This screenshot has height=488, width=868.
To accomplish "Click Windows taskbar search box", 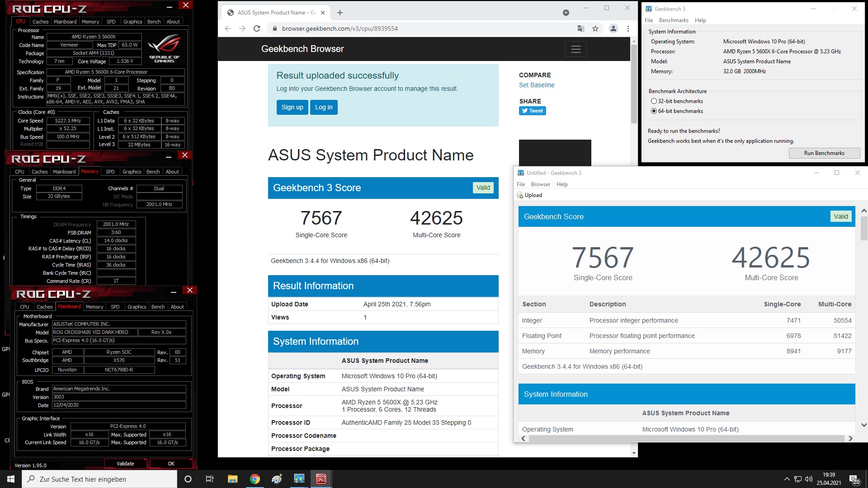I will coord(99,479).
